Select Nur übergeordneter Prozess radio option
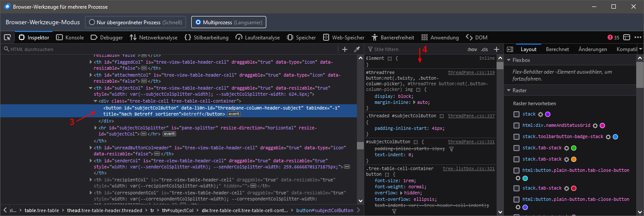 coord(92,22)
